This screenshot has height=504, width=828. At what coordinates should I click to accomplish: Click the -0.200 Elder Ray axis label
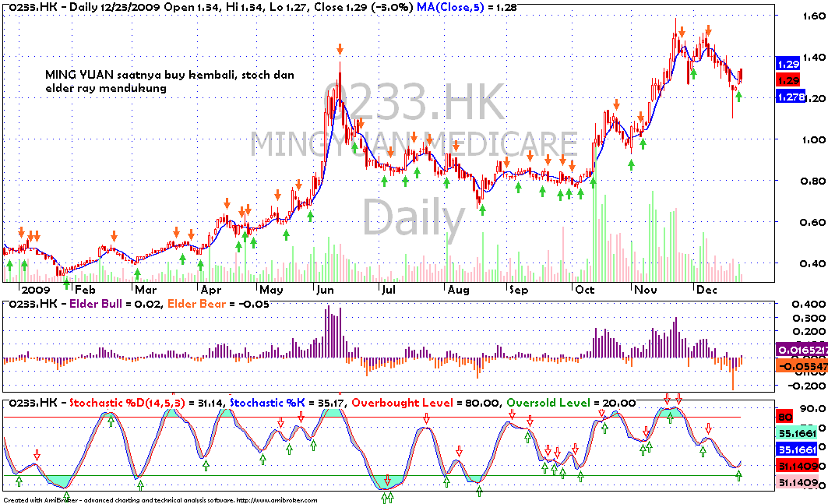click(807, 386)
